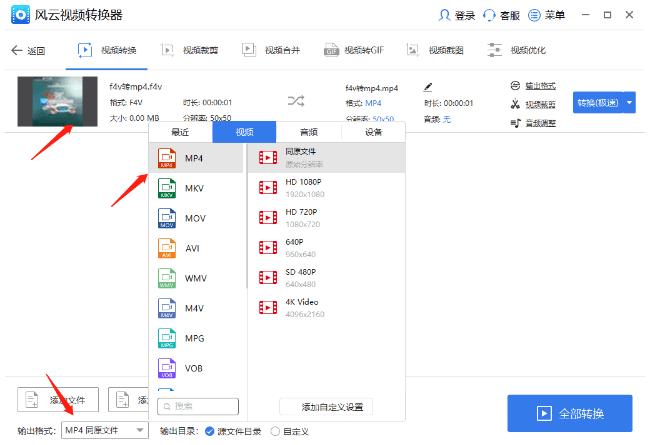The height and width of the screenshot is (445, 649).
Task: Choose MKV format icon
Action: 167,188
